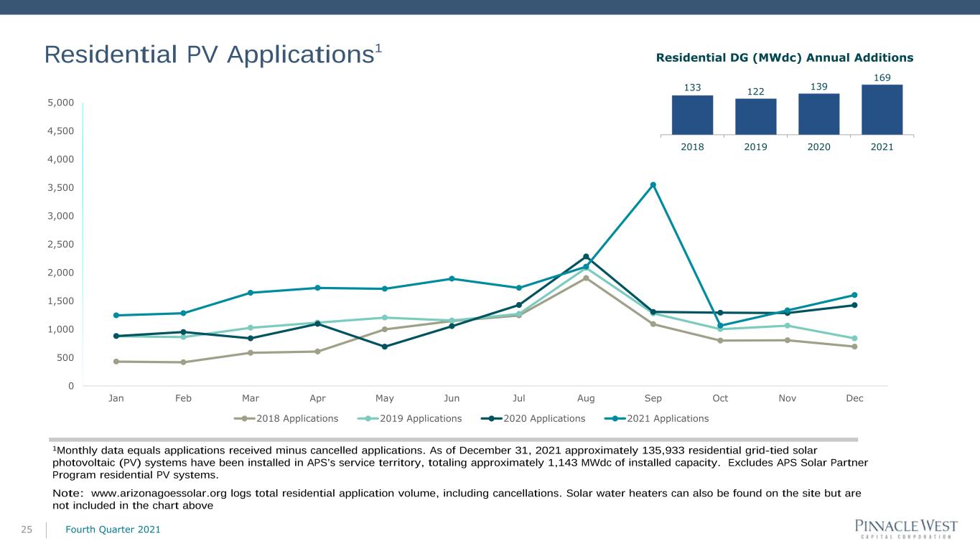
Task: Click the 2018 January data point
Action: (x=116, y=362)
